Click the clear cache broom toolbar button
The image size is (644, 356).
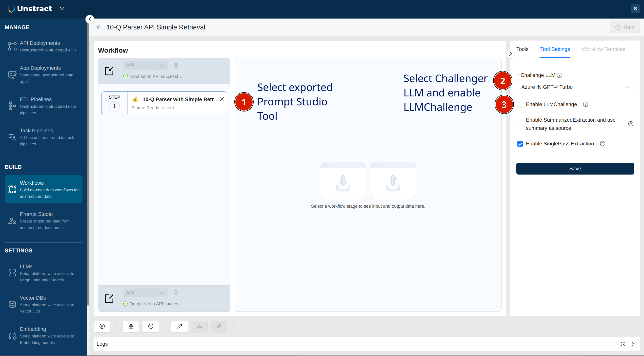[x=131, y=326]
